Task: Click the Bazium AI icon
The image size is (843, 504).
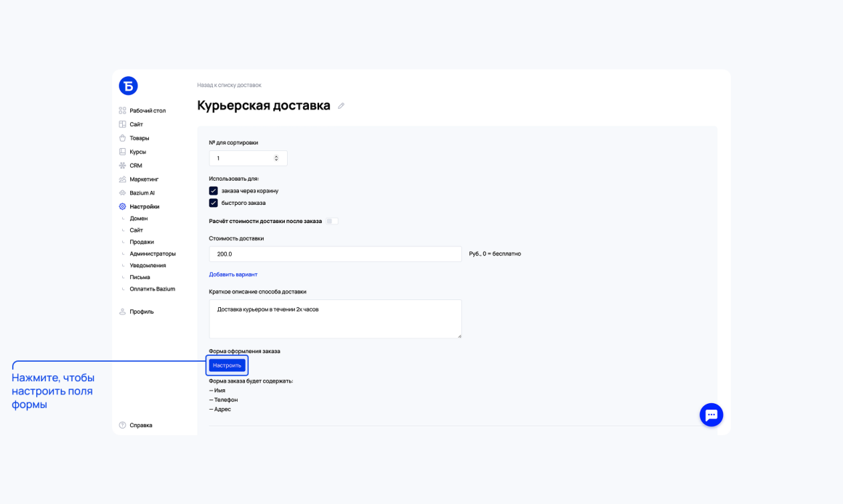Action: pyautogui.click(x=123, y=193)
